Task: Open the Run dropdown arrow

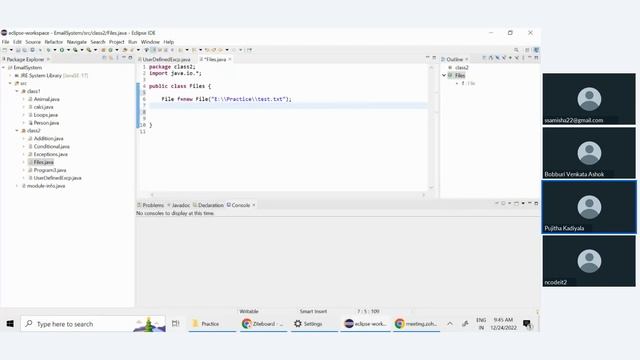Action: 68,50
